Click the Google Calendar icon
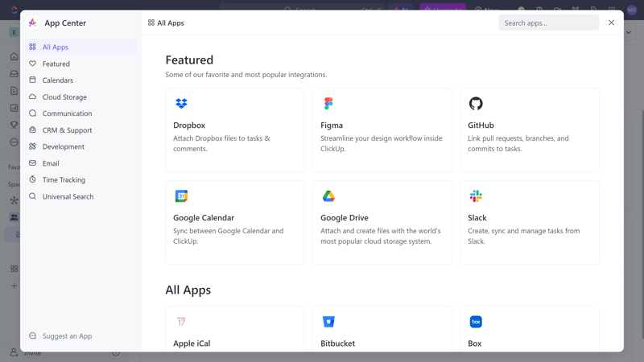 pos(181,196)
